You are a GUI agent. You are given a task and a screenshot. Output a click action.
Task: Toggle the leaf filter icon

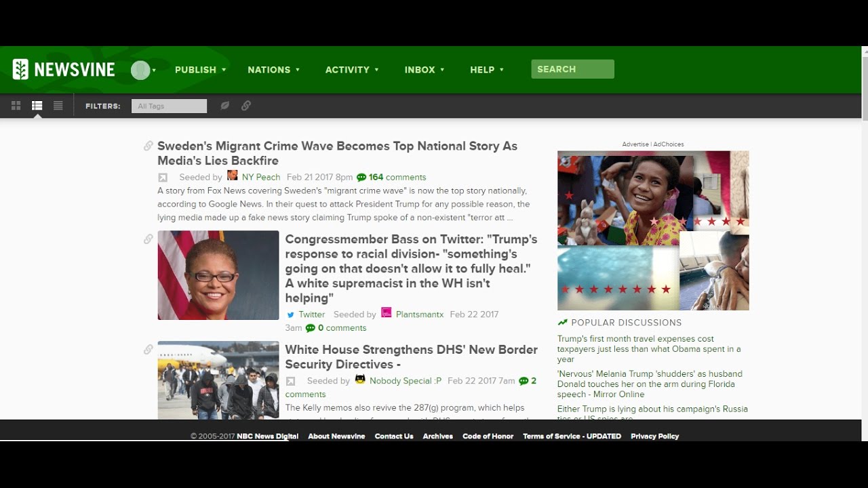tap(225, 106)
